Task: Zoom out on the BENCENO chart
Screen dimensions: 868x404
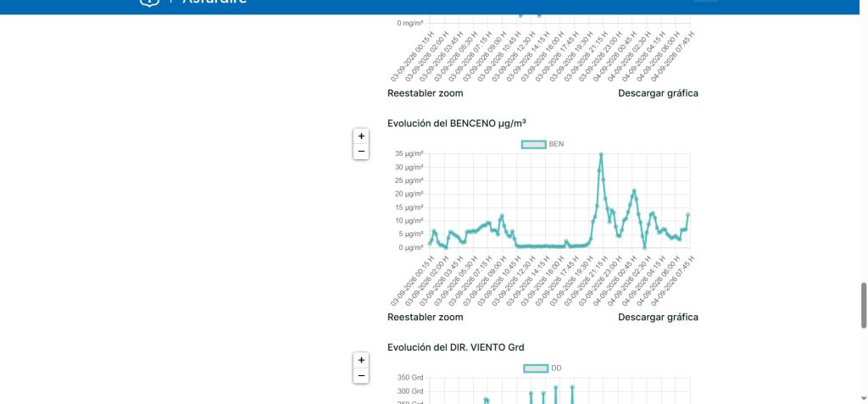Action: click(x=361, y=151)
